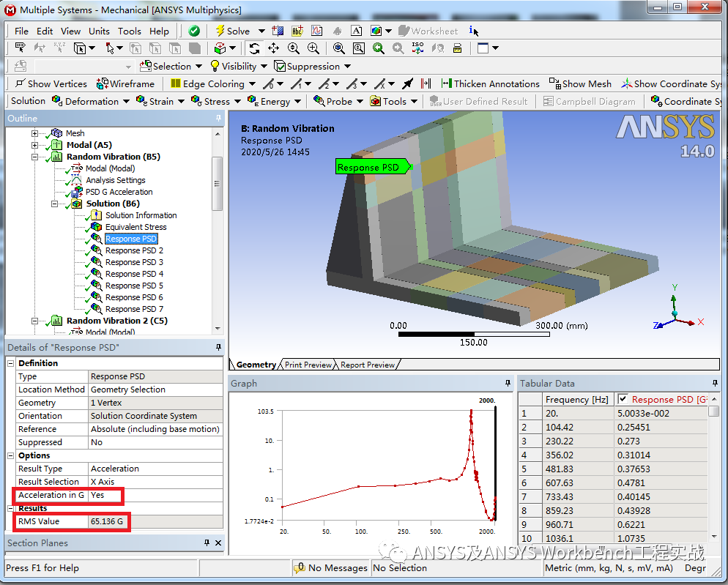Select Response PSD 5 in tree

[134, 286]
